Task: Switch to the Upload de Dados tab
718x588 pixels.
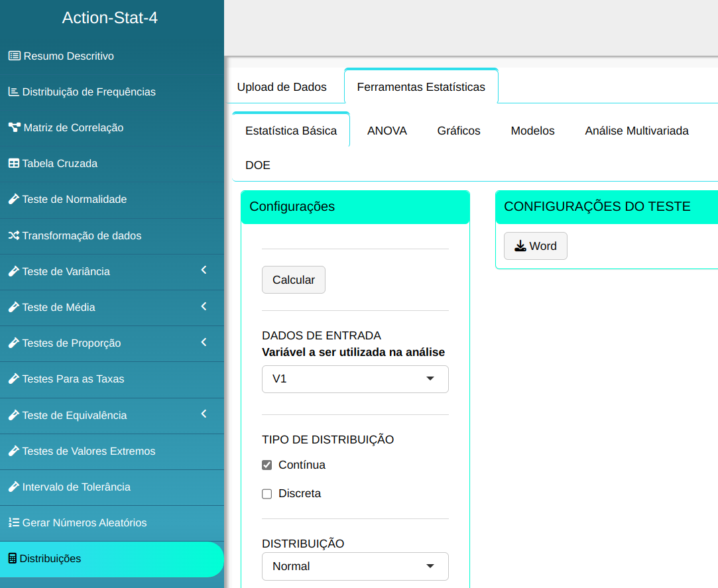Action: (282, 87)
